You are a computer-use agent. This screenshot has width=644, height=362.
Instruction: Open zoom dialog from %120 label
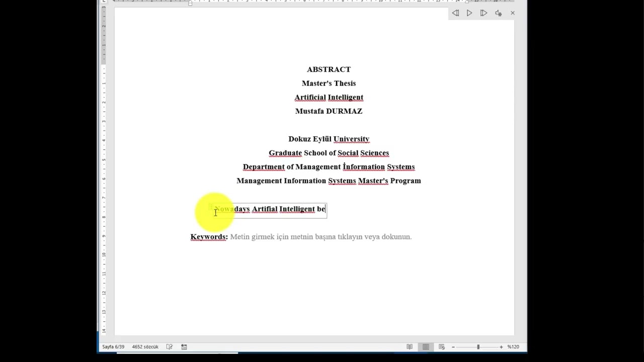[x=513, y=347]
